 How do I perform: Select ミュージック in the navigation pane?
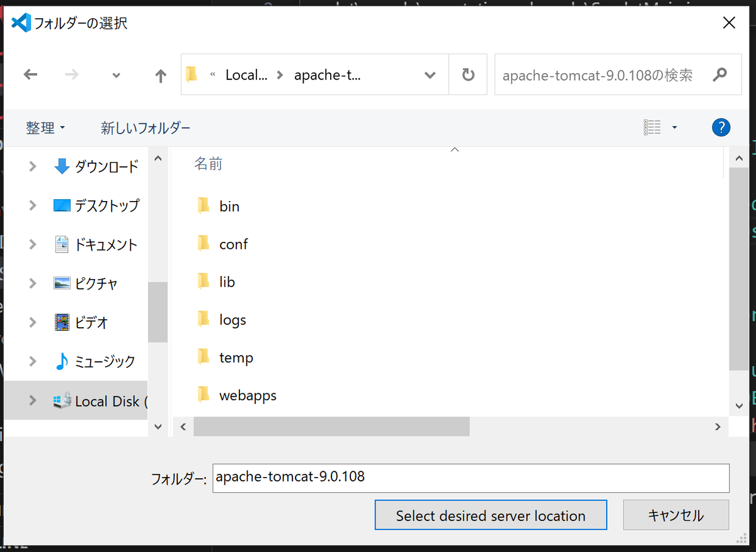[94, 362]
